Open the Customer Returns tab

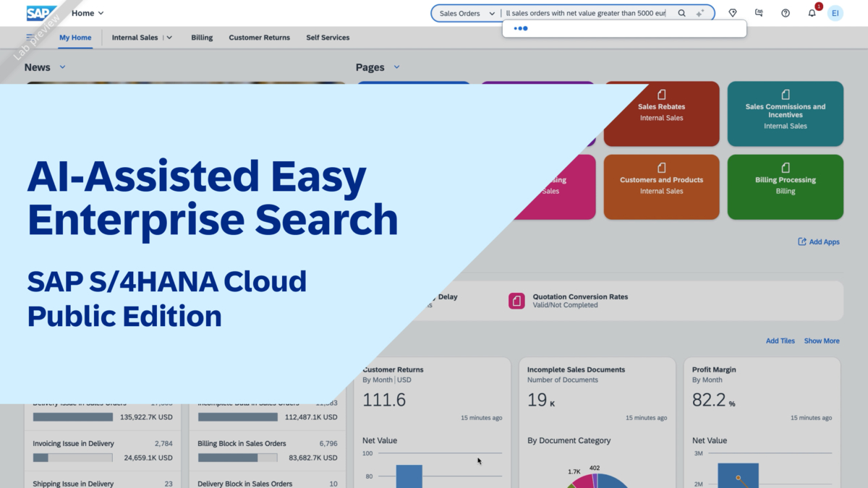(x=259, y=37)
